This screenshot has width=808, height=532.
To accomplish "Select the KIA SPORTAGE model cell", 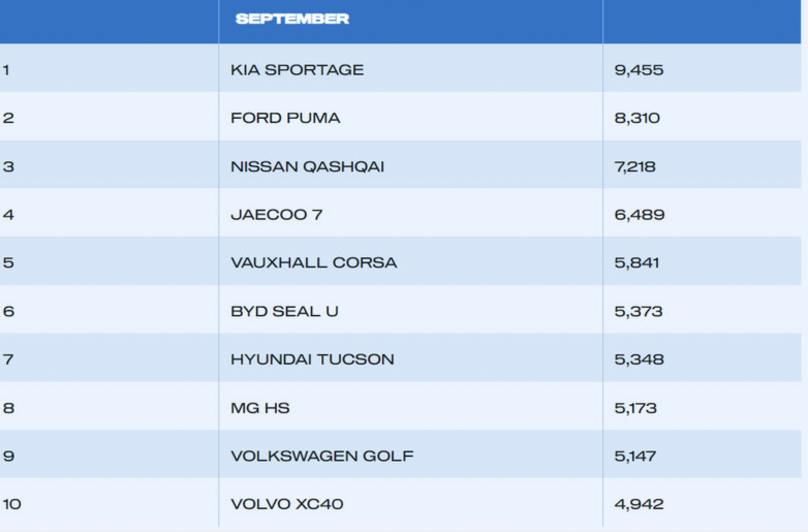I will (297, 70).
